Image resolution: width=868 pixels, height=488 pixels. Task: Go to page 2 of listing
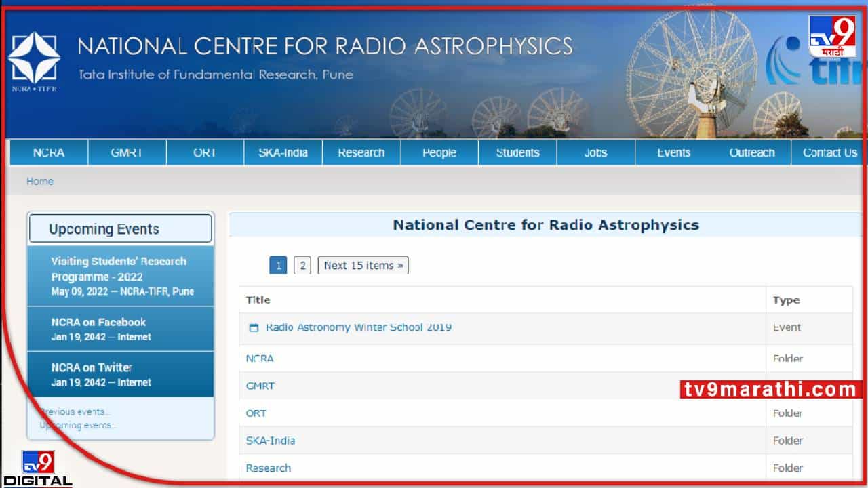(302, 265)
